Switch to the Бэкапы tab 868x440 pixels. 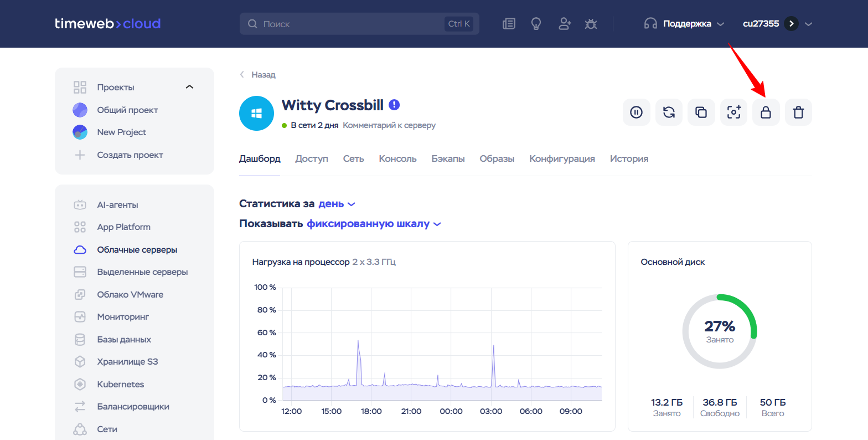tap(448, 158)
